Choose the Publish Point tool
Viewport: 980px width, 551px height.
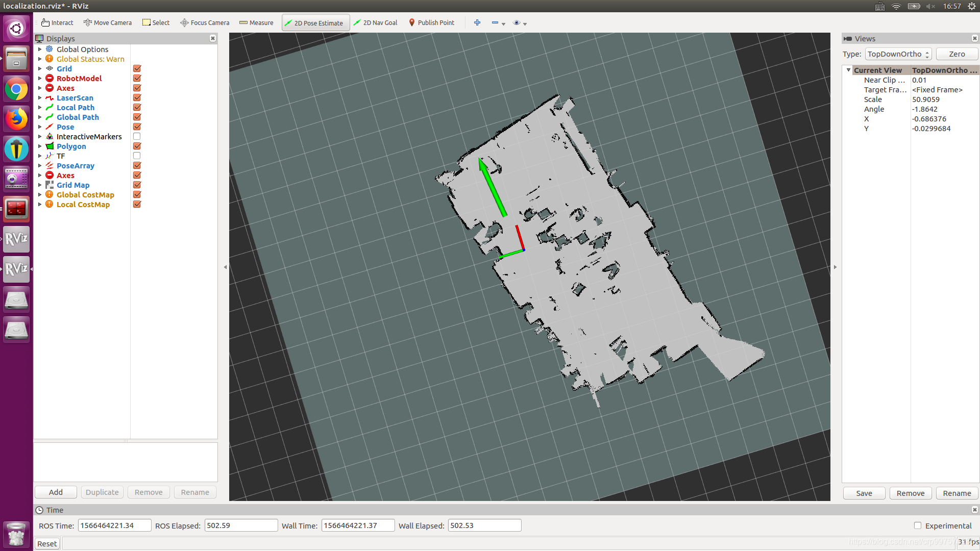click(431, 22)
